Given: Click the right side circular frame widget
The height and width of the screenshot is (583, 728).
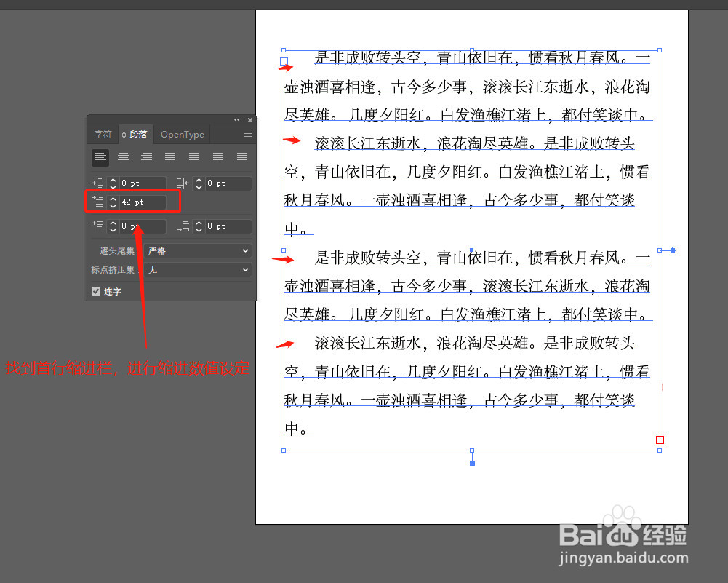Looking at the screenshot, I should (672, 250).
